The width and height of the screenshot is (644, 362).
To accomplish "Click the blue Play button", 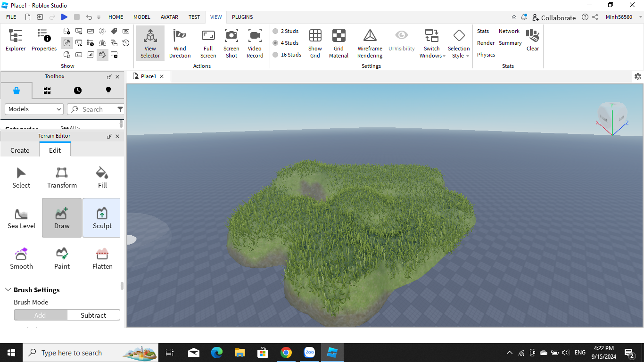I will pyautogui.click(x=64, y=17).
